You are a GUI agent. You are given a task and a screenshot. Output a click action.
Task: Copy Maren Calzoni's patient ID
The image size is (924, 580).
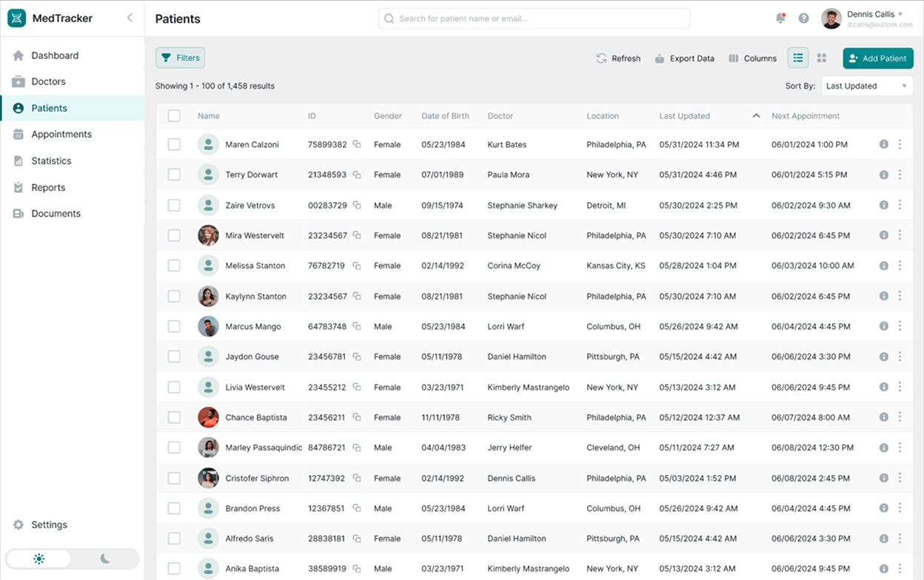(356, 144)
